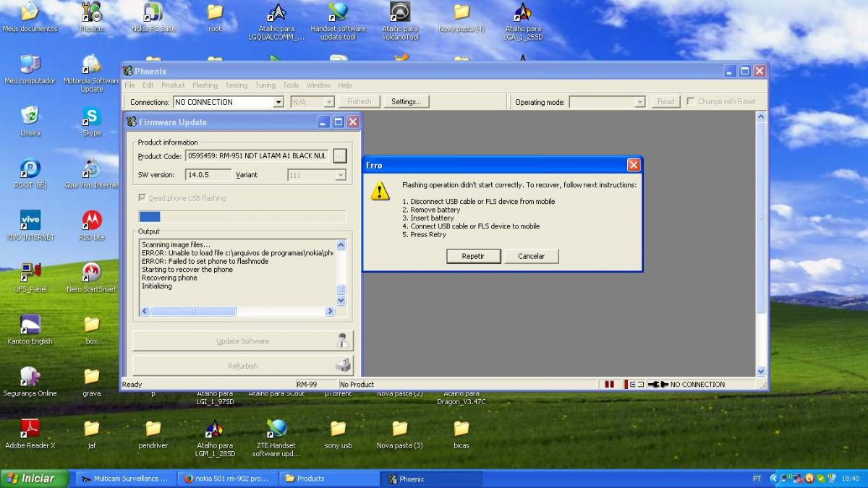Select the Lixeira recycle bin icon
This screenshot has height=488, width=868.
pyautogui.click(x=30, y=121)
